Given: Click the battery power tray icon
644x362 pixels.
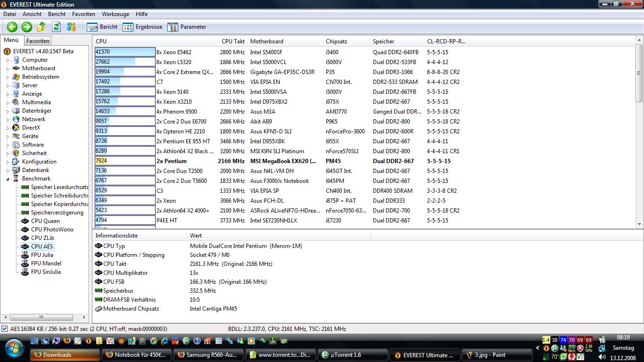Looking at the screenshot, I should 602,340.
